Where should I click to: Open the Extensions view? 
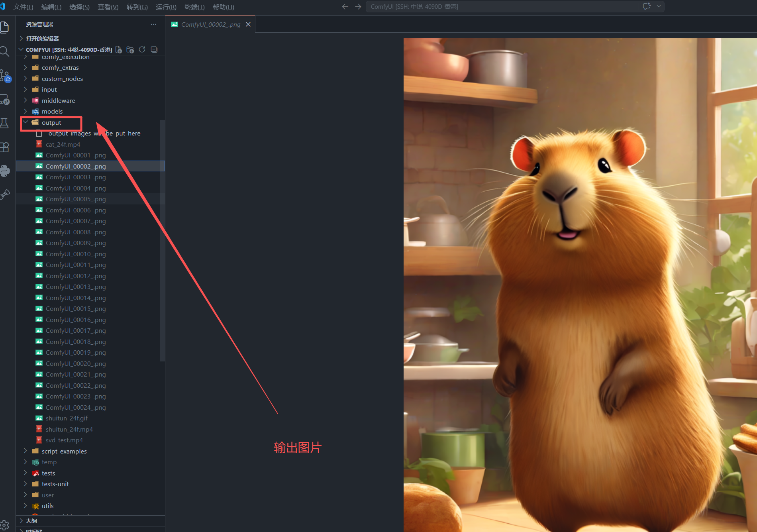coord(4,147)
